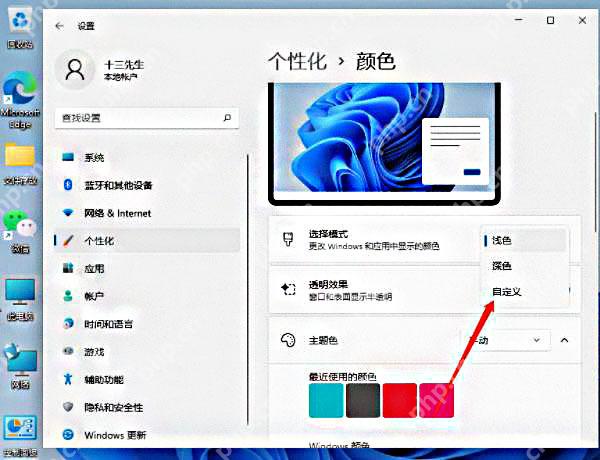Viewport: 600px width, 460px height.
Task: Pick the red recent color swatch
Action: click(399, 400)
